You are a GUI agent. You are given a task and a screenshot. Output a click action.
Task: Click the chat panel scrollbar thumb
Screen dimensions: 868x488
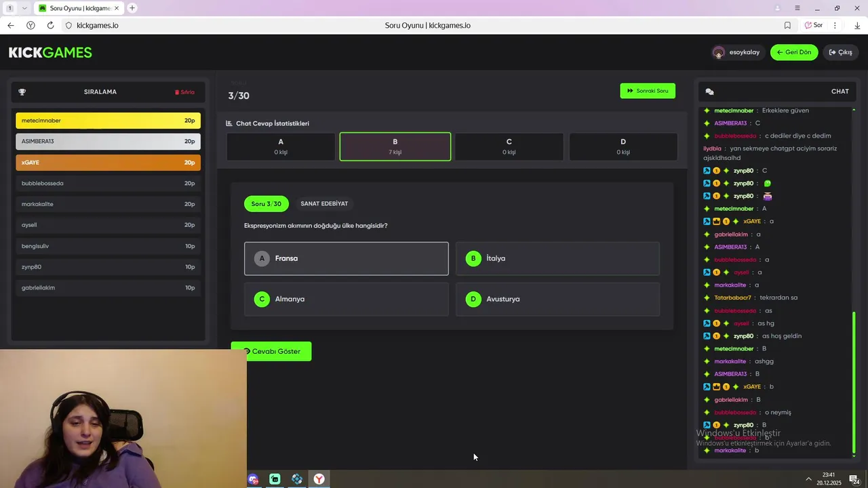854,382
